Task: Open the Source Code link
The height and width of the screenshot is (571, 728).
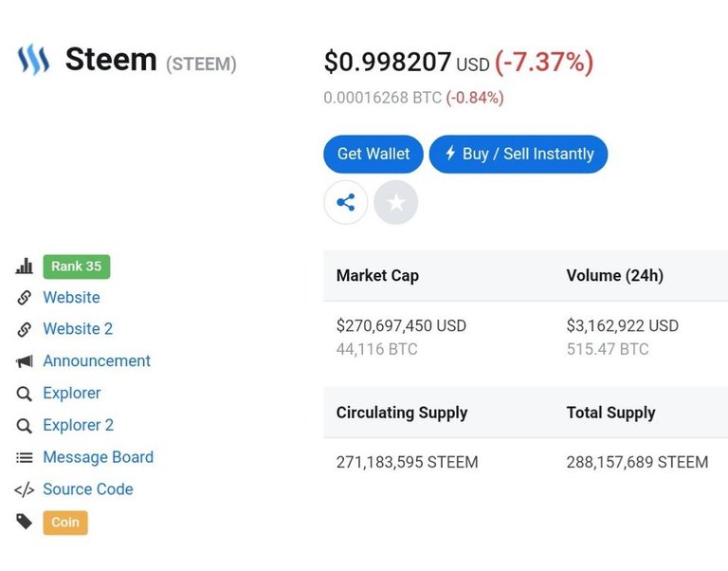Action: point(88,489)
